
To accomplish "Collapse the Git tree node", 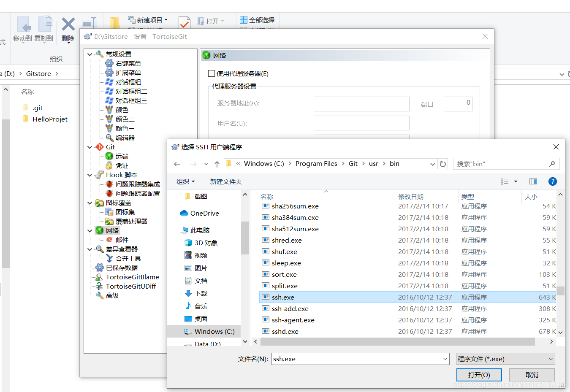I will [x=90, y=147].
